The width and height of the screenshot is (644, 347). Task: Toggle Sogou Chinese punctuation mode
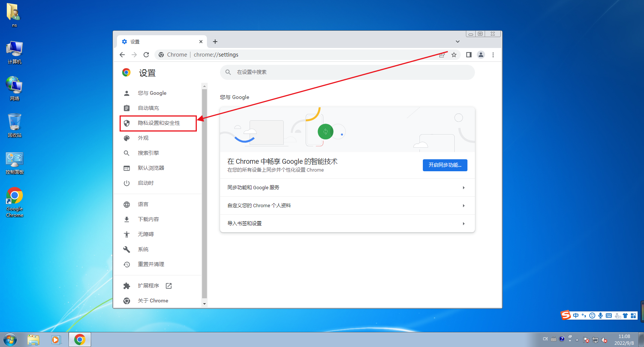click(584, 316)
